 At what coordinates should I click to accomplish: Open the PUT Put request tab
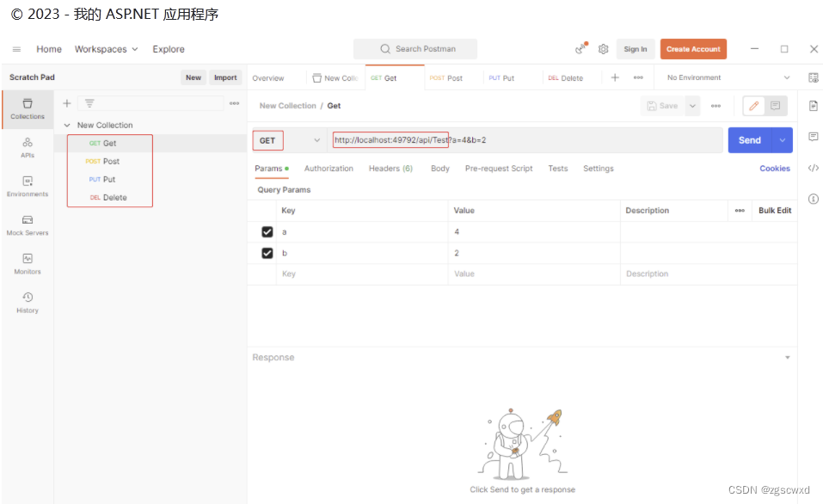click(x=501, y=78)
